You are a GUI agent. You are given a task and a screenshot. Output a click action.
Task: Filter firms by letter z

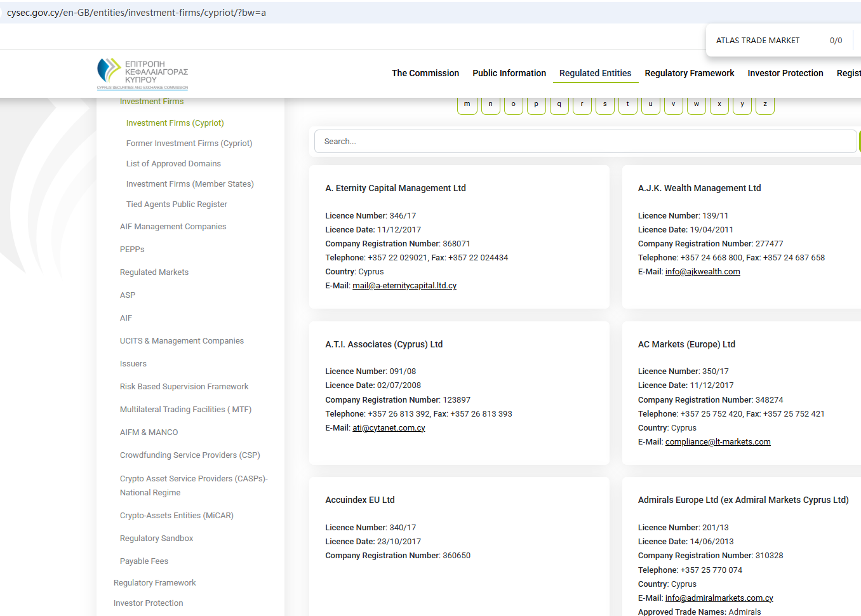[x=764, y=105]
